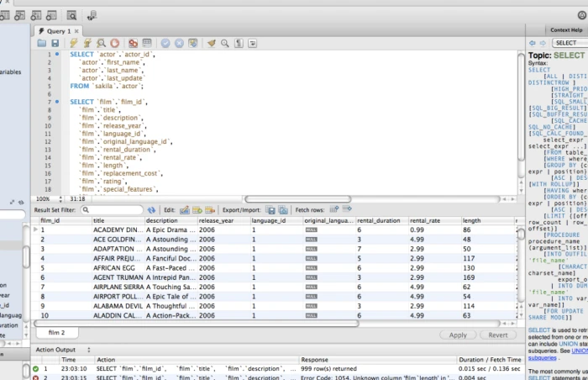The height and width of the screenshot is (380, 588).
Task: Commit the transaction using checkmark icon
Action: coord(165,43)
